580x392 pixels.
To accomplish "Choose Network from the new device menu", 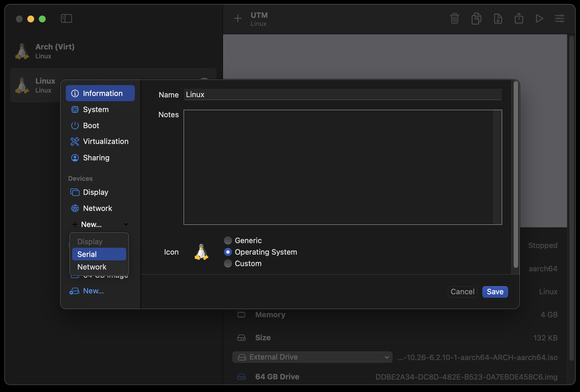I will pos(99,267).
